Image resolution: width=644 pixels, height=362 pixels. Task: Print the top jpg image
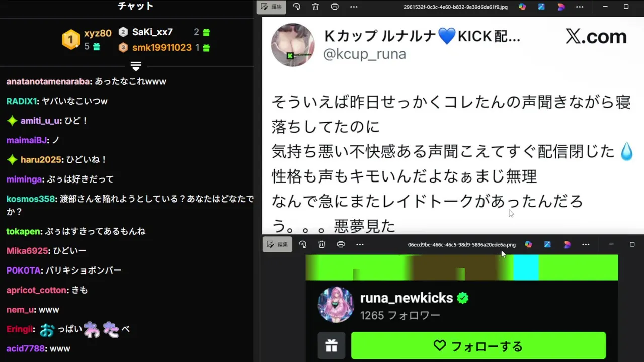click(335, 7)
